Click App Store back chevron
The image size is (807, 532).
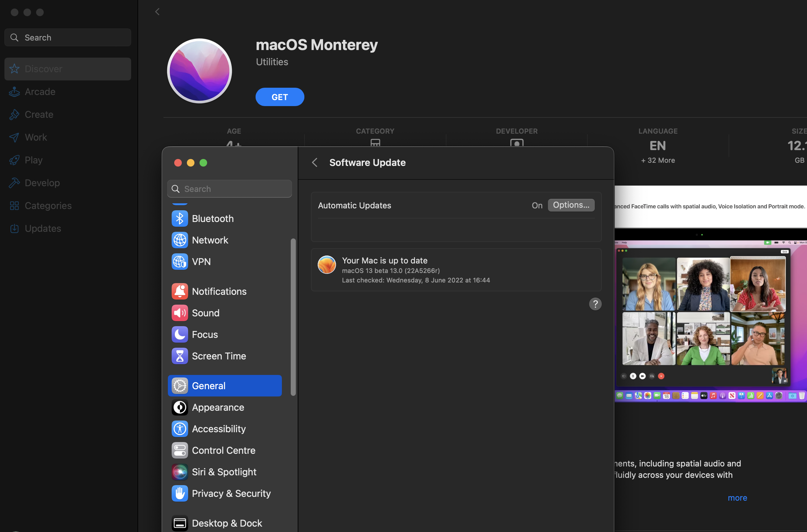click(x=157, y=12)
